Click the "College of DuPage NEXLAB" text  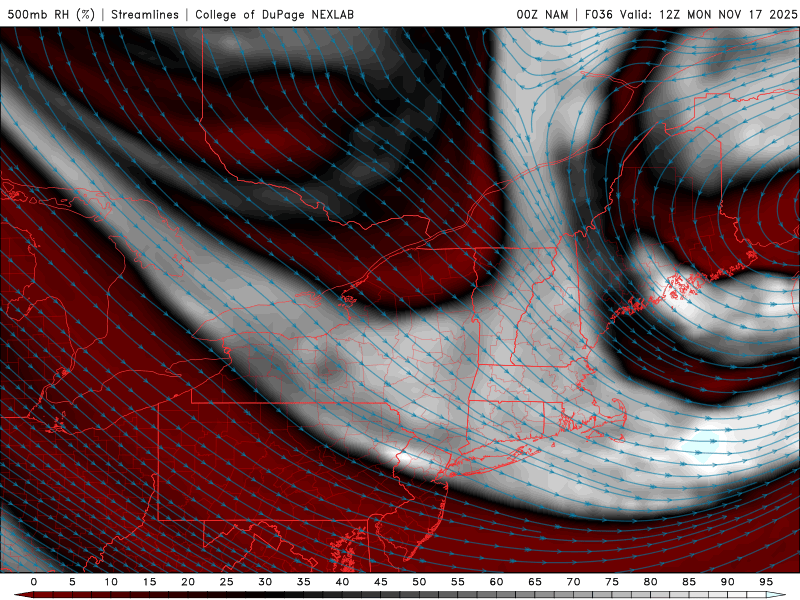[274, 14]
